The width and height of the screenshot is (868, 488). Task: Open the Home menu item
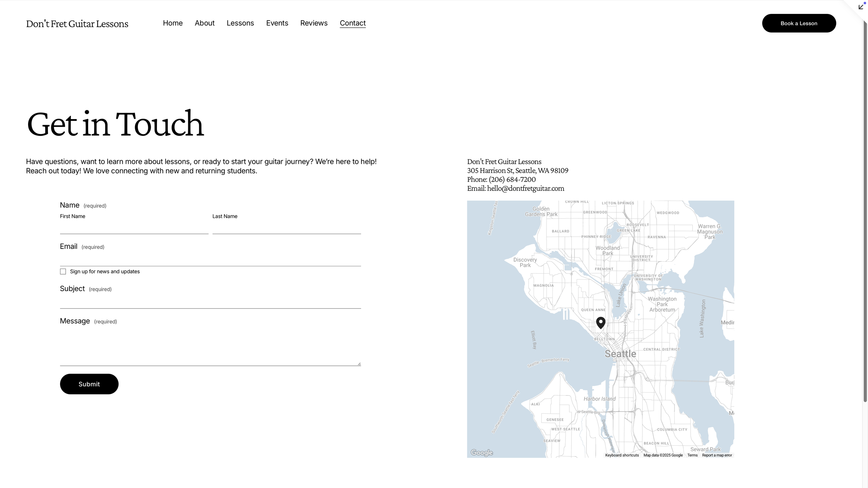173,23
